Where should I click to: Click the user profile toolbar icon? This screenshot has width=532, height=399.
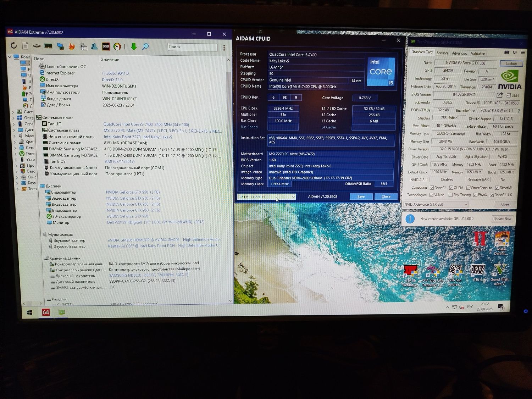(94, 46)
